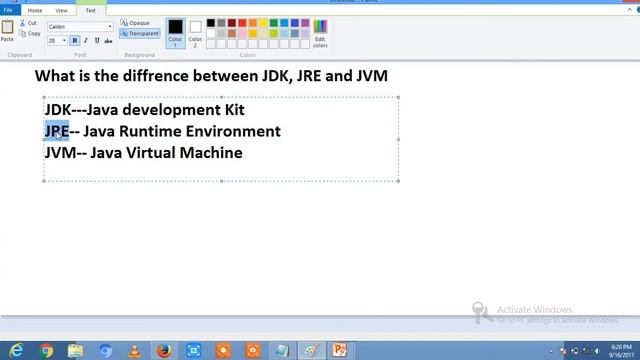Click the volume speaker tray icon
Viewport: 640px width, 360px height.
point(597,351)
